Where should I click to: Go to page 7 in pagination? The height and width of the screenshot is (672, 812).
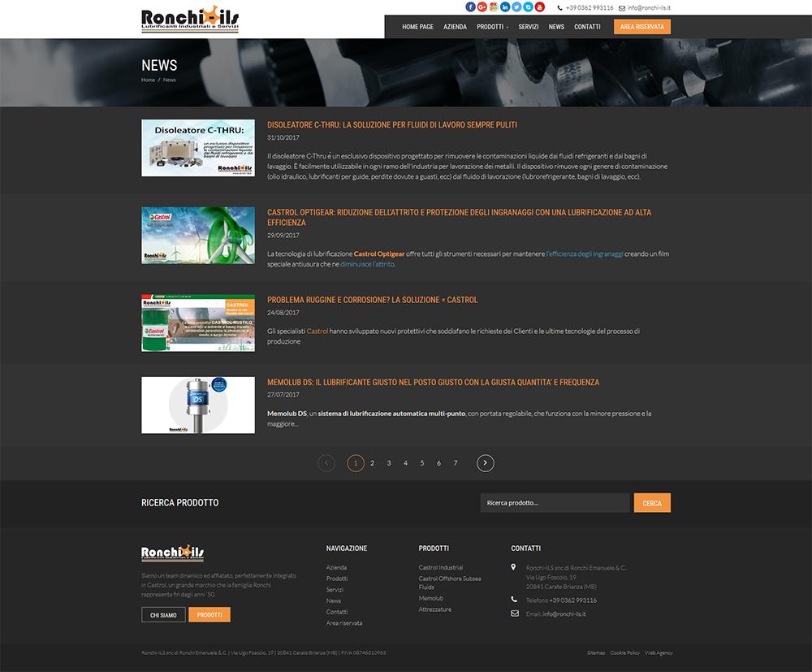click(x=456, y=463)
